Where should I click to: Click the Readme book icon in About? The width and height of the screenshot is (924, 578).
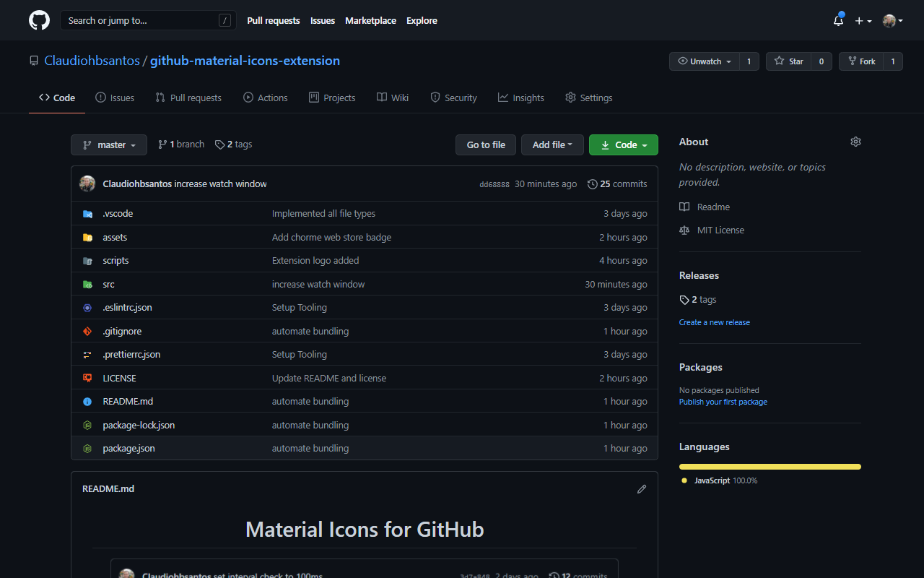point(683,207)
